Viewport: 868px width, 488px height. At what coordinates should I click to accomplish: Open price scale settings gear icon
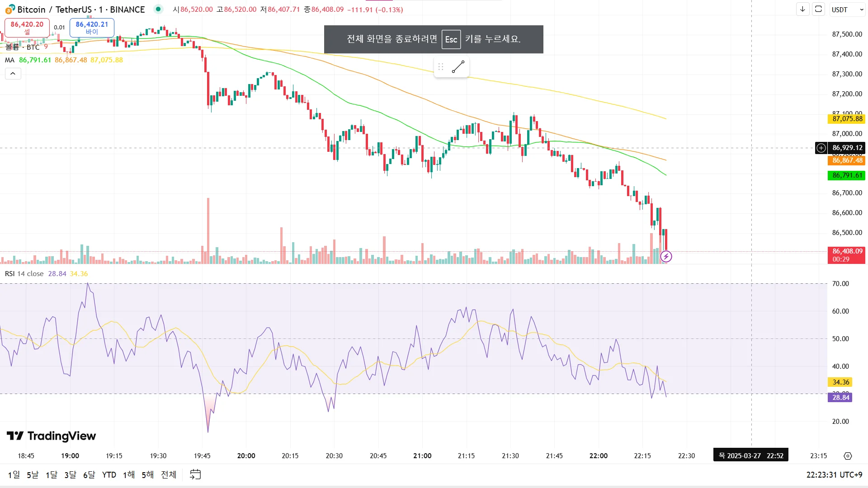[x=848, y=456]
